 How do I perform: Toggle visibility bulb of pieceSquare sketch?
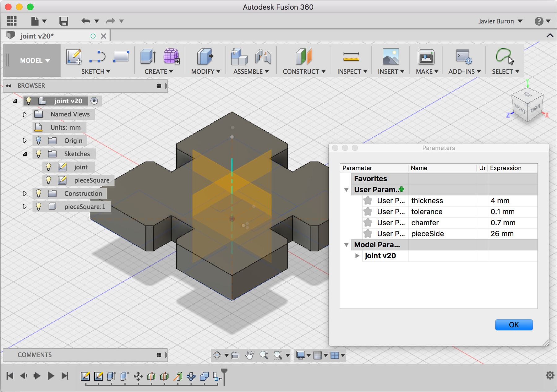[x=48, y=180]
